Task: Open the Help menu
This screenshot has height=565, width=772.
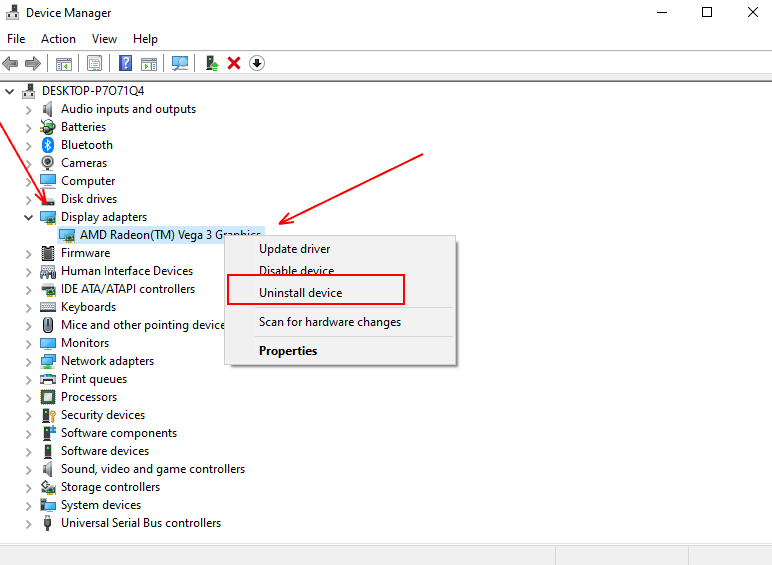Action: (x=145, y=39)
